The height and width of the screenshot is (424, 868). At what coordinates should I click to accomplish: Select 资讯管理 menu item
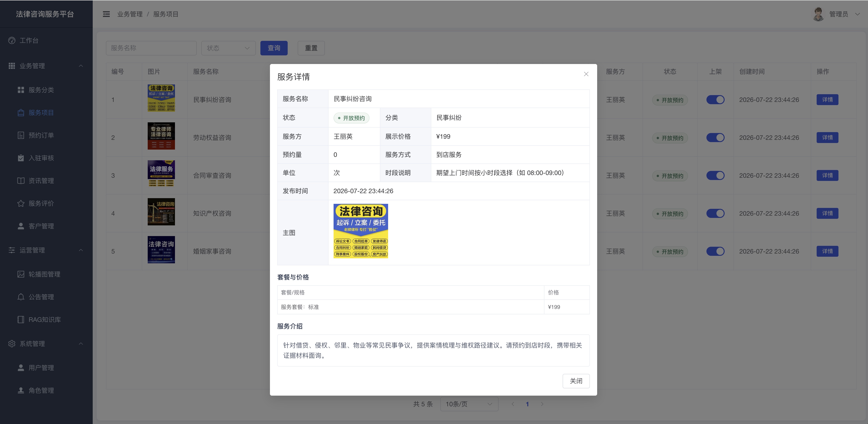46,181
